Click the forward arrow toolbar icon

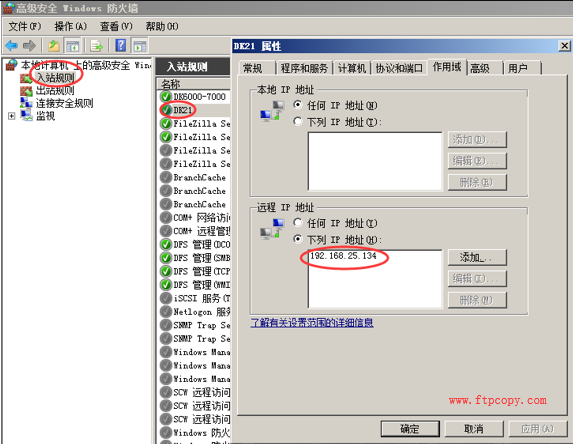pos(29,46)
